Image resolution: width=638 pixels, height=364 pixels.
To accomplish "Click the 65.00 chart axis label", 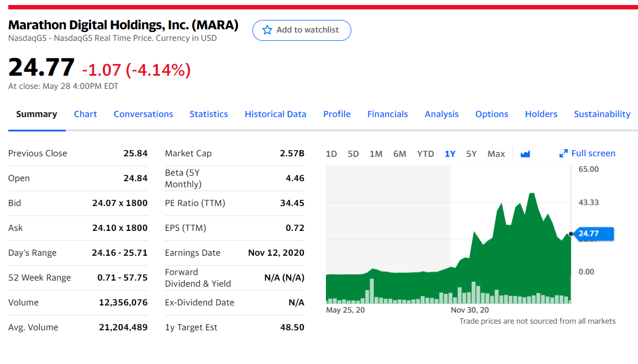I will (x=588, y=169).
